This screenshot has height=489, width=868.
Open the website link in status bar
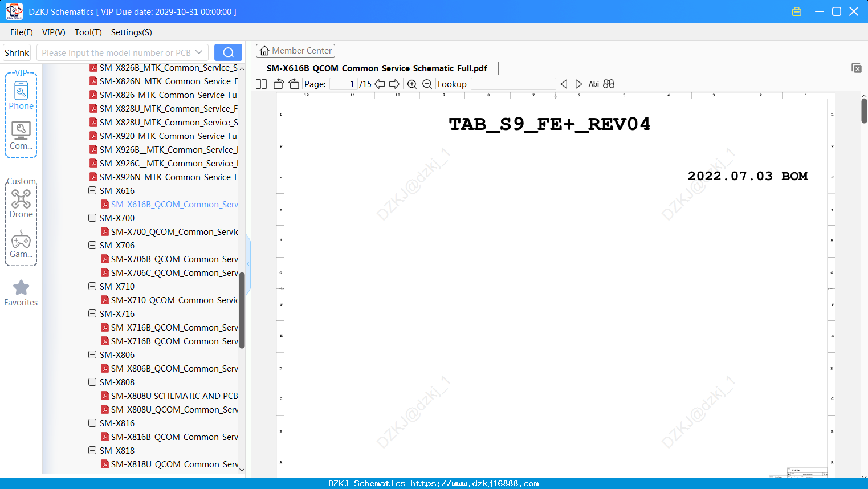(474, 484)
